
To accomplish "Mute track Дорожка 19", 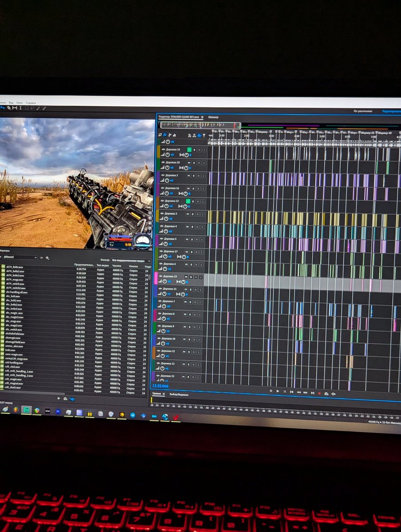I will (x=186, y=277).
